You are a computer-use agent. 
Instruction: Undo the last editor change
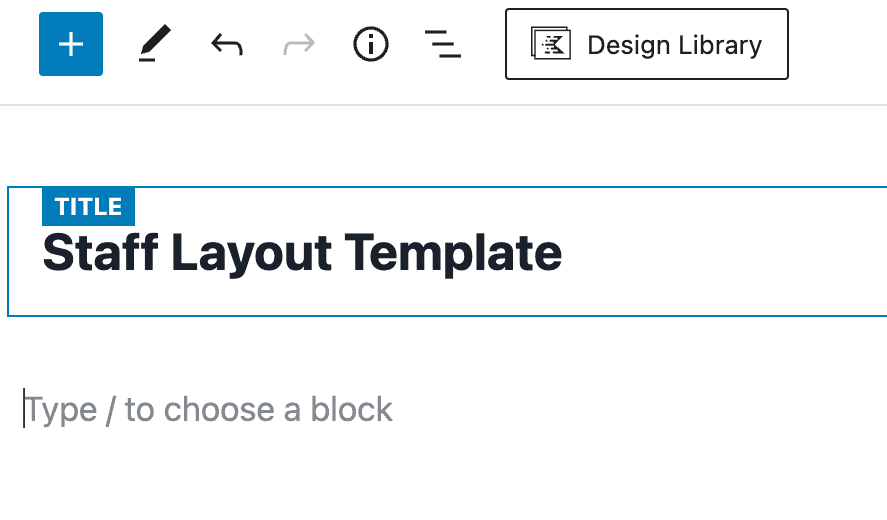coord(227,44)
